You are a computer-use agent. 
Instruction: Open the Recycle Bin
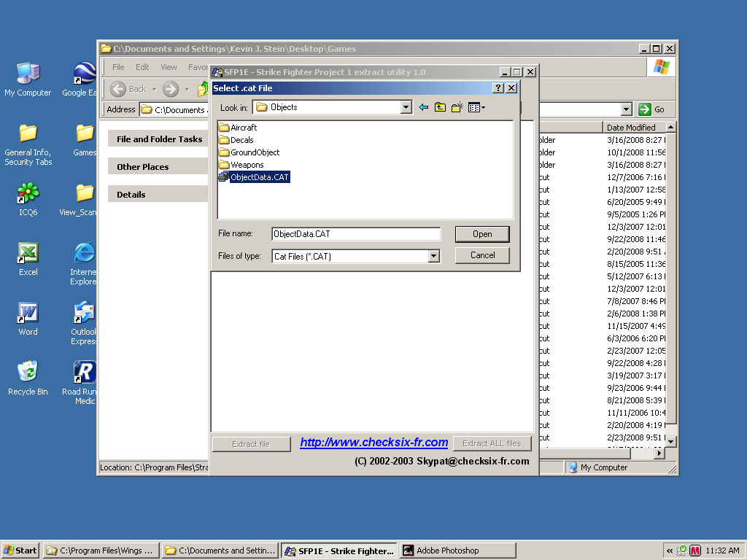[28, 378]
